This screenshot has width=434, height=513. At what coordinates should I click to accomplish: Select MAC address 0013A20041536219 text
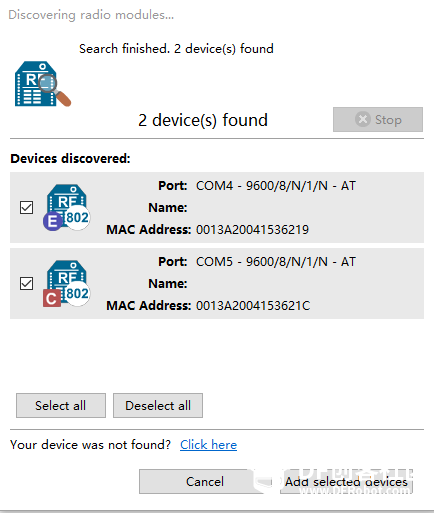(x=252, y=229)
